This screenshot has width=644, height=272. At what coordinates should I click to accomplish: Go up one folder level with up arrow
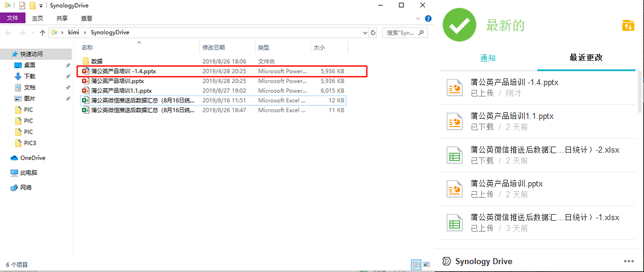tap(42, 33)
